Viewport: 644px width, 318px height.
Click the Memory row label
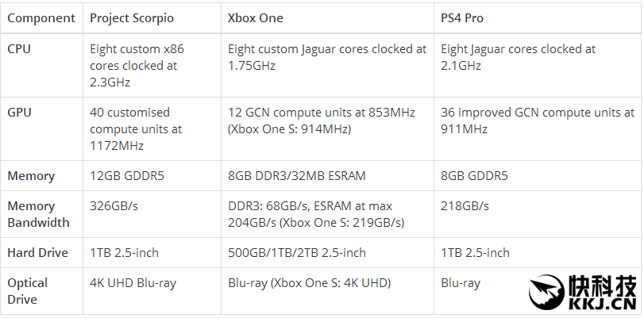31,176
